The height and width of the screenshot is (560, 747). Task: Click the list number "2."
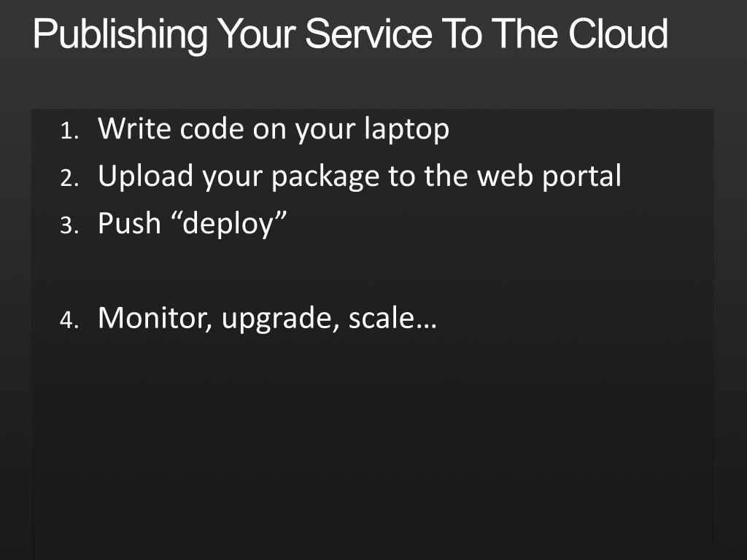pyautogui.click(x=69, y=178)
